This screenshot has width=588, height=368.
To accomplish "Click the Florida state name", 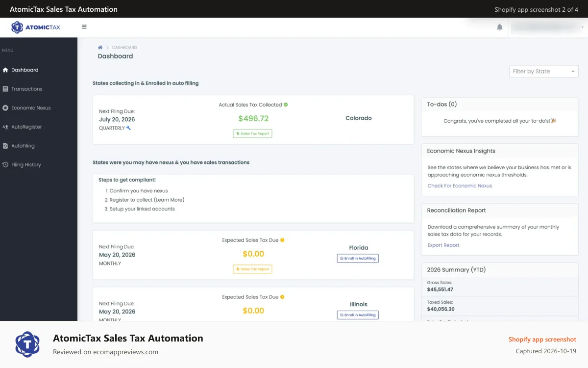I will (x=359, y=248).
